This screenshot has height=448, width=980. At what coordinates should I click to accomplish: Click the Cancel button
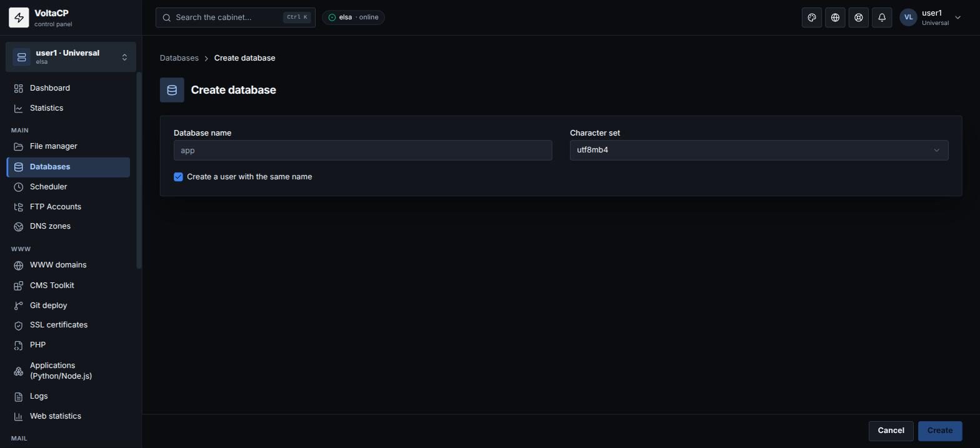tap(891, 431)
